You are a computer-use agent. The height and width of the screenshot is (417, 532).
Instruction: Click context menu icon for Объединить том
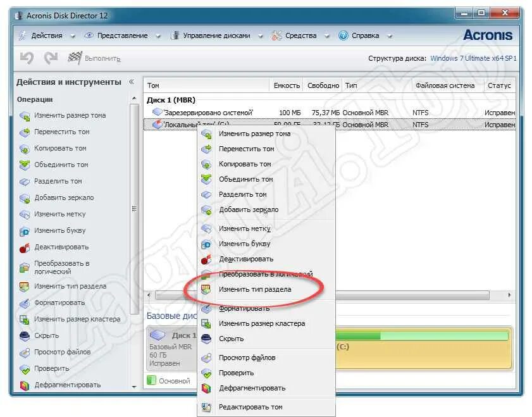[206, 179]
